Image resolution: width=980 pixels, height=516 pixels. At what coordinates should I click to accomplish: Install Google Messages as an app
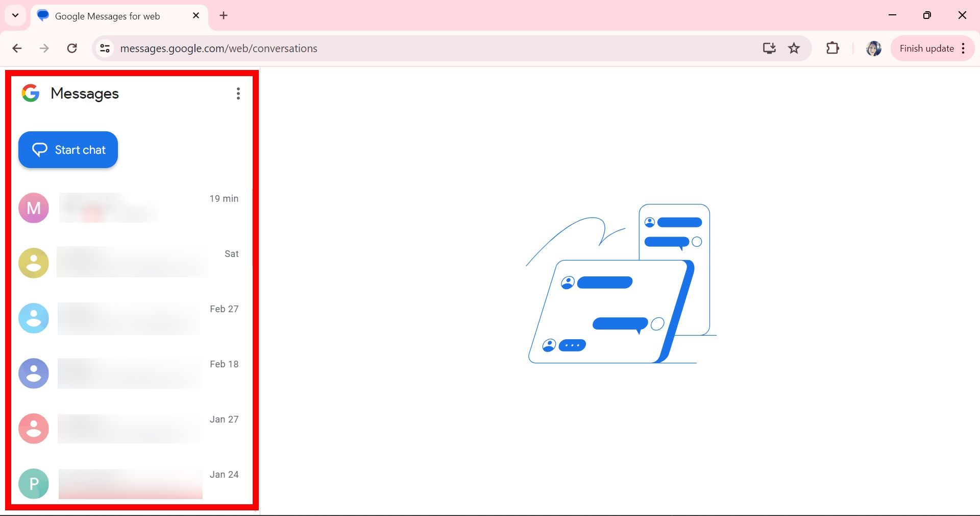pos(769,49)
